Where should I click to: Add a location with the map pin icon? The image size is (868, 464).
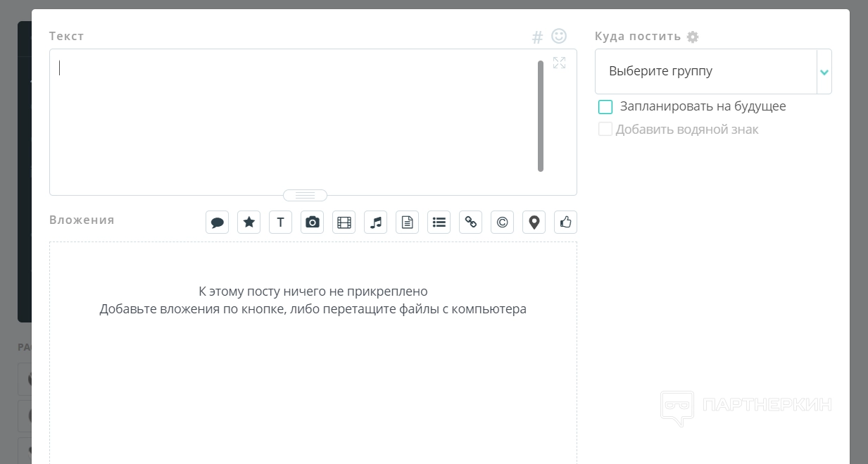tap(534, 222)
